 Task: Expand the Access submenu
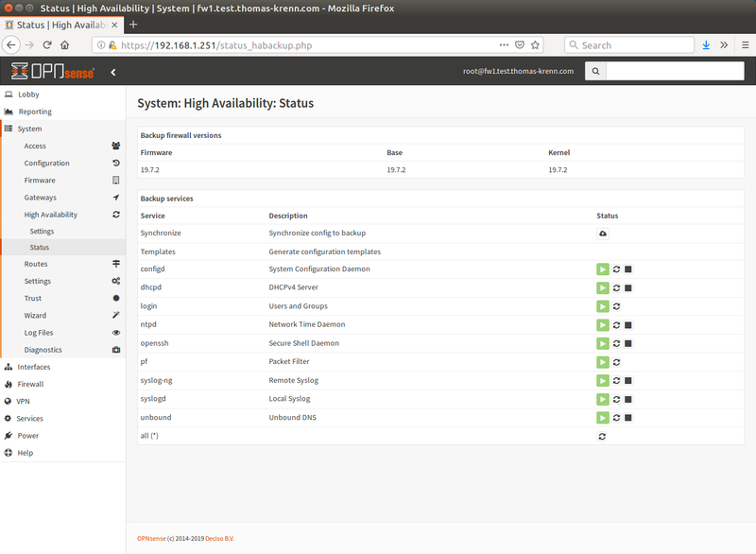click(x=63, y=146)
